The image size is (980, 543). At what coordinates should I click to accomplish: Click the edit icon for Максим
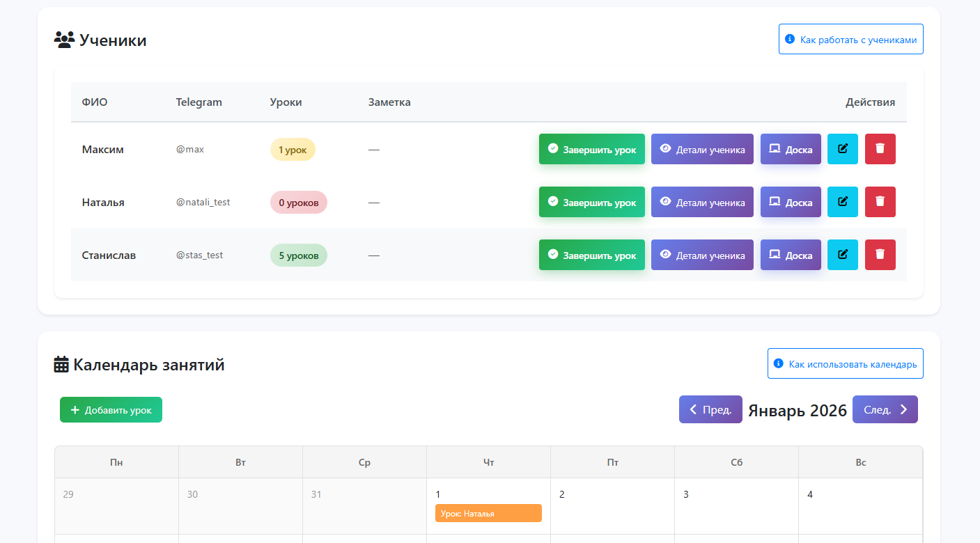842,149
